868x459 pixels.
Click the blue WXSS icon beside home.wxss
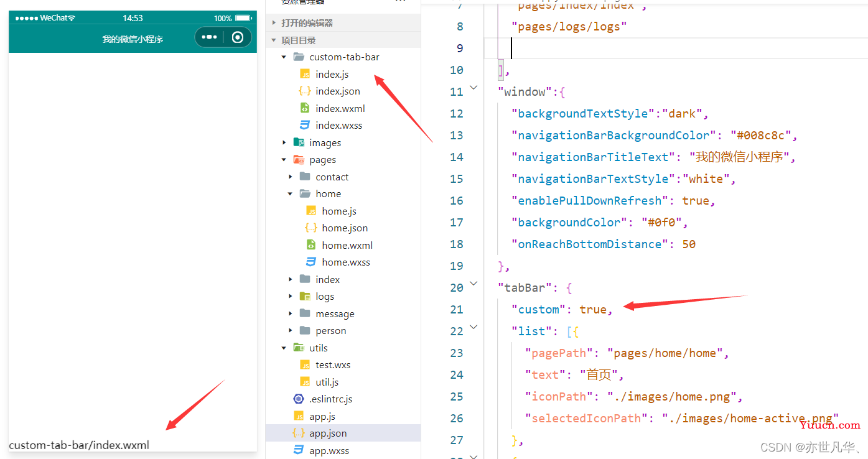[311, 262]
